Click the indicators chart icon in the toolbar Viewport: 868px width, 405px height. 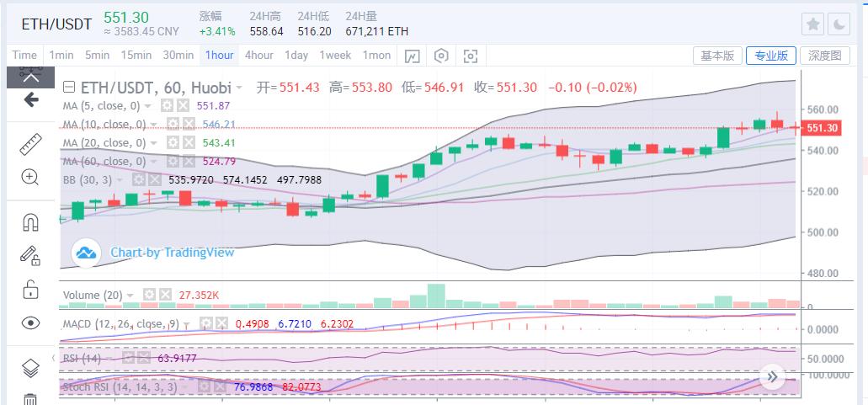point(412,56)
